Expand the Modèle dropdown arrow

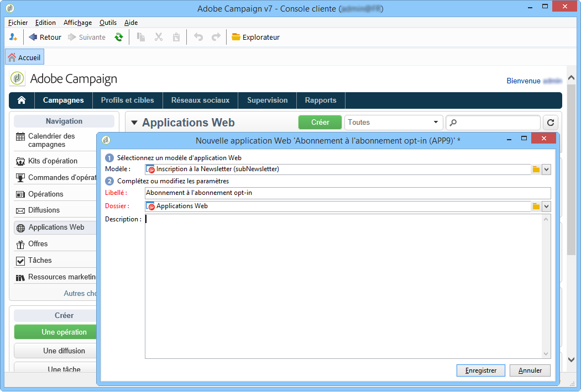coord(546,169)
